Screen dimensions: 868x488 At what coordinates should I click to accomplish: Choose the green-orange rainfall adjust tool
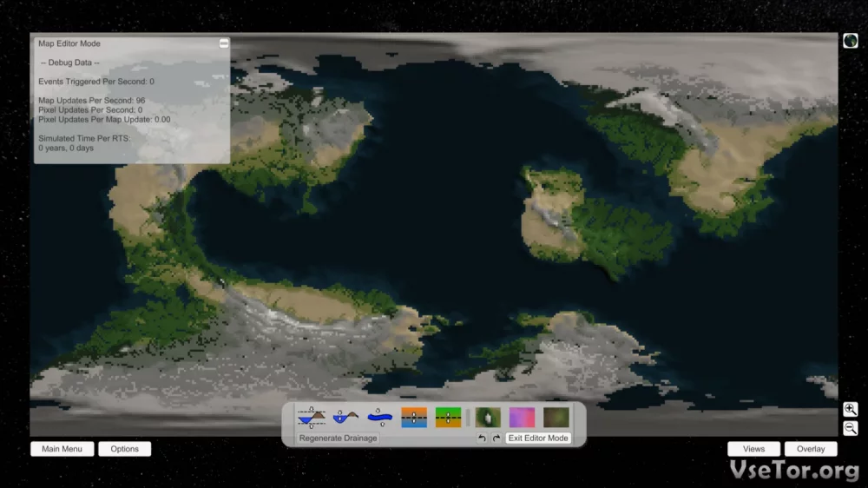click(x=448, y=418)
